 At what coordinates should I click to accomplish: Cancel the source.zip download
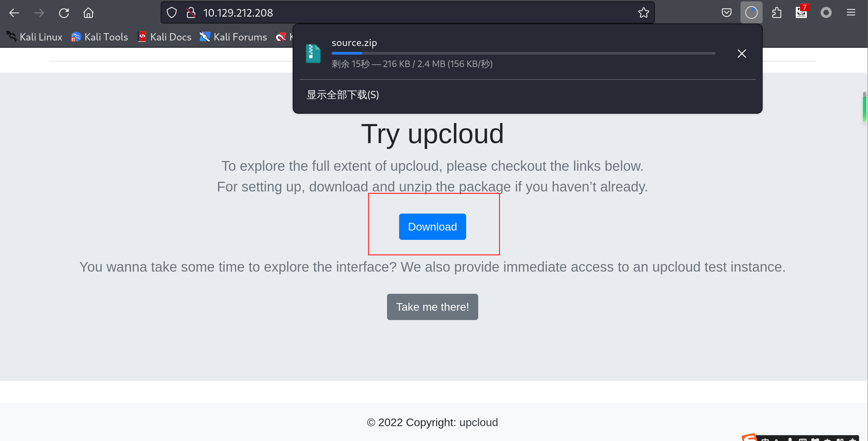(742, 54)
